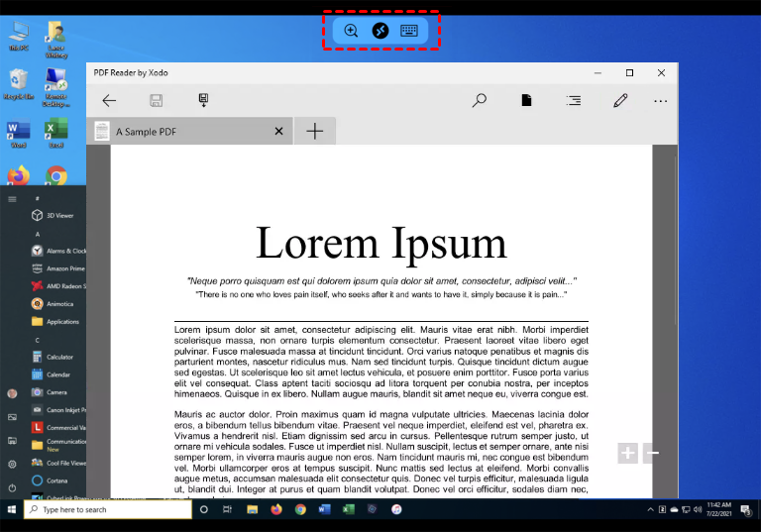Close the A Sample PDF tab
This screenshot has width=761, height=532.
tap(278, 131)
